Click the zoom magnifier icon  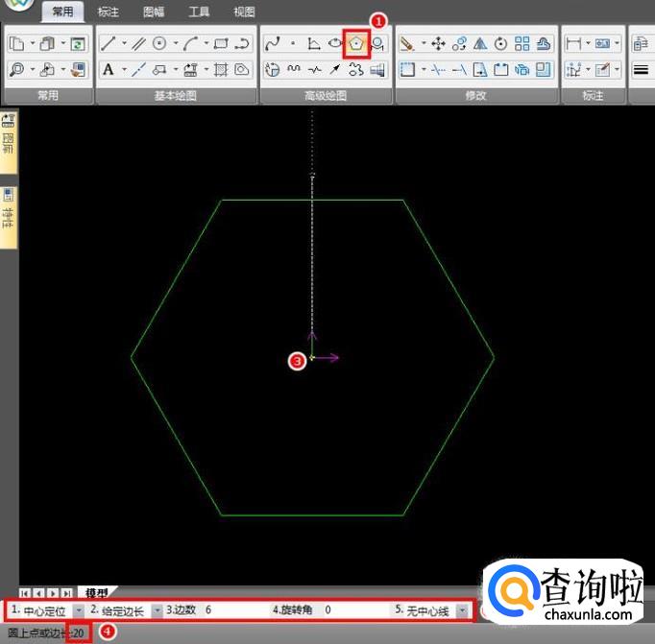17,69
